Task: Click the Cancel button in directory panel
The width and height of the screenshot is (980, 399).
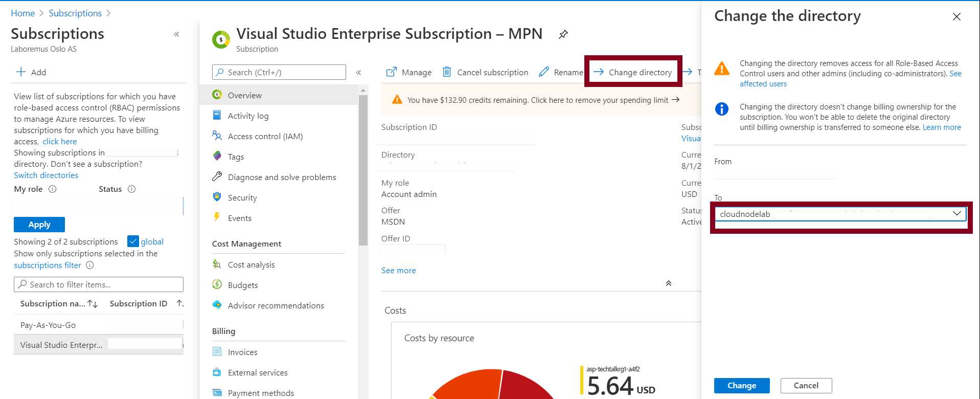Action: click(806, 385)
